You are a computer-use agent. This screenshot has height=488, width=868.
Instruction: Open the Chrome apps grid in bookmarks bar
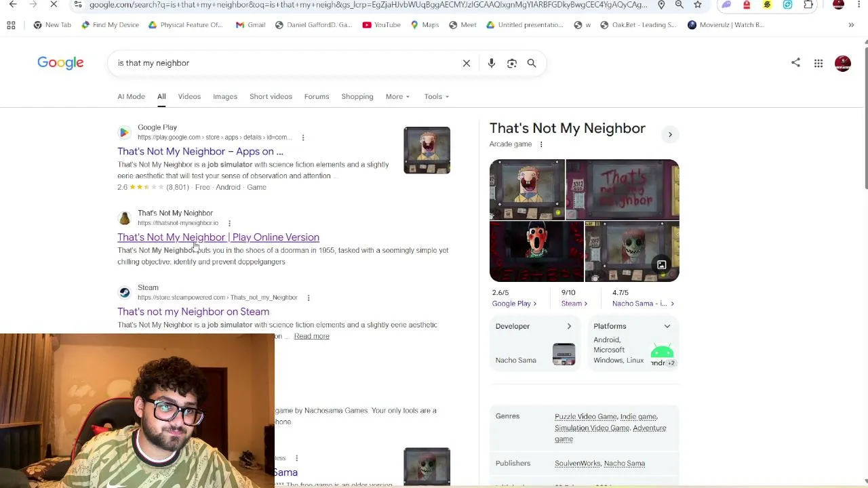(11, 25)
